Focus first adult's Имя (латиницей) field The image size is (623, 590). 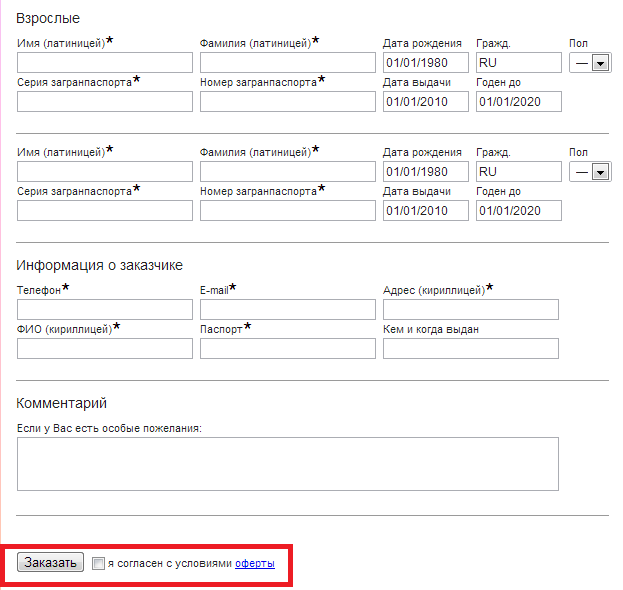(x=105, y=63)
